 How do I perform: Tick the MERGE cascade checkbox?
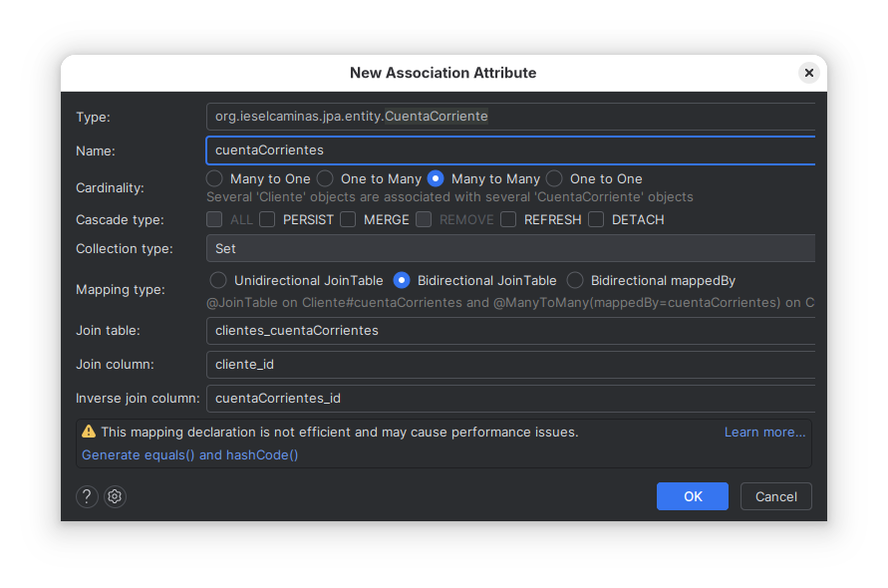(348, 219)
